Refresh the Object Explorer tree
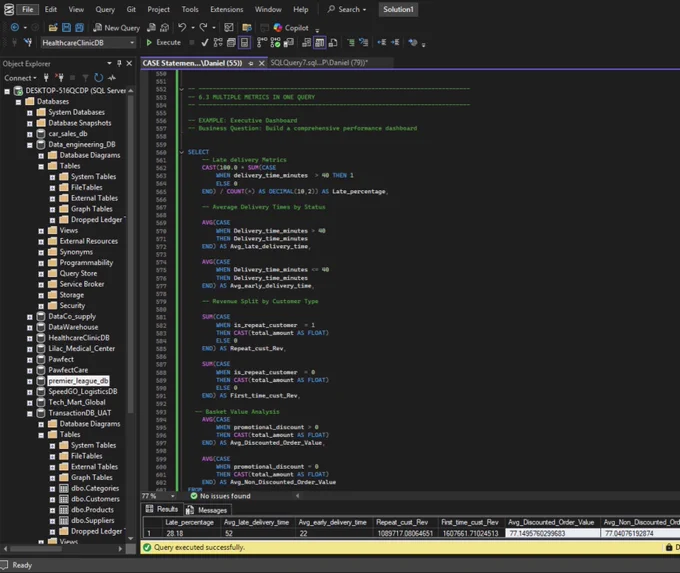Viewport: 680px width, 573px height. point(99,78)
